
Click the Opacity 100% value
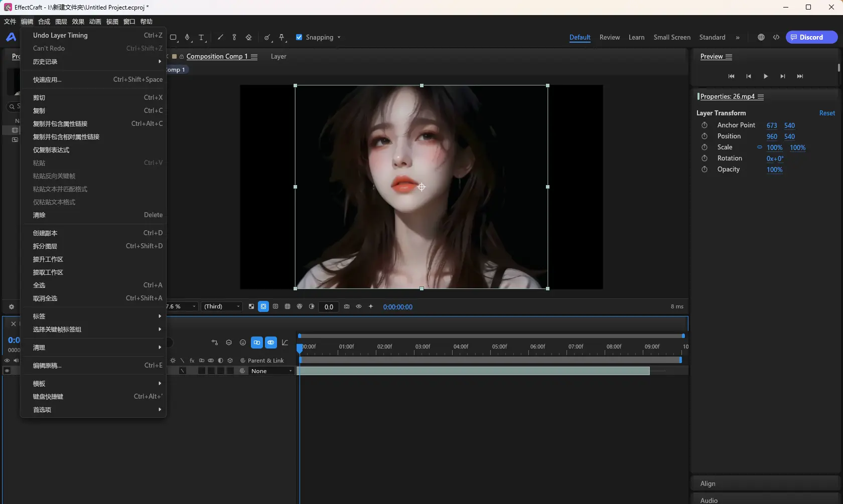click(774, 170)
